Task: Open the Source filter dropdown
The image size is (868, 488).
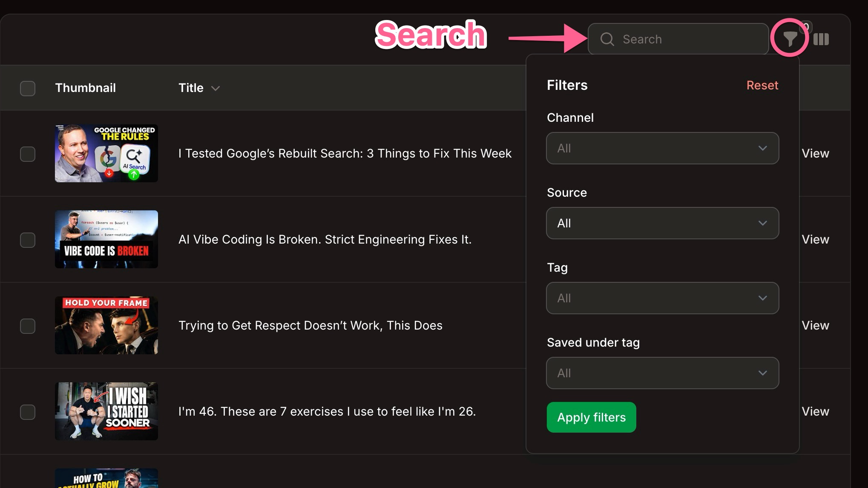Action: (x=662, y=223)
